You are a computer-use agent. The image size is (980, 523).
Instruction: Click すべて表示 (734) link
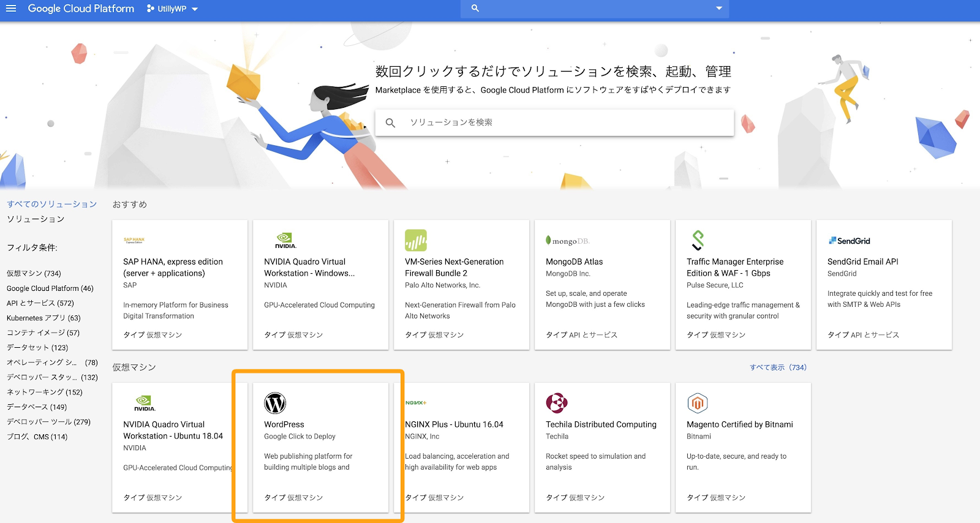(x=778, y=367)
